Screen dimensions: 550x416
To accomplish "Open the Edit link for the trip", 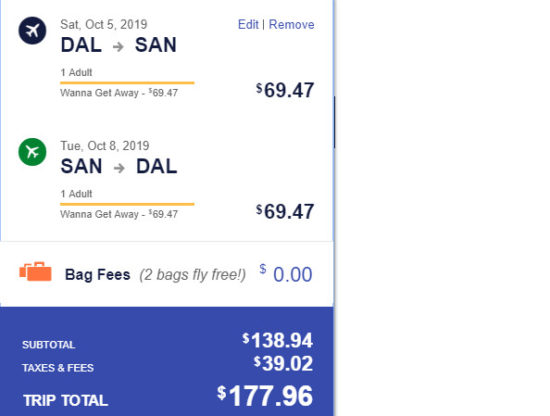I will coord(248,25).
